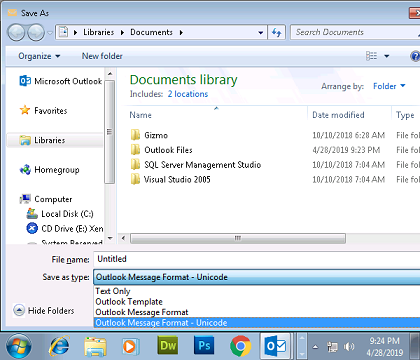Select the Gizmo folder
The height and width of the screenshot is (360, 420).
click(x=156, y=135)
